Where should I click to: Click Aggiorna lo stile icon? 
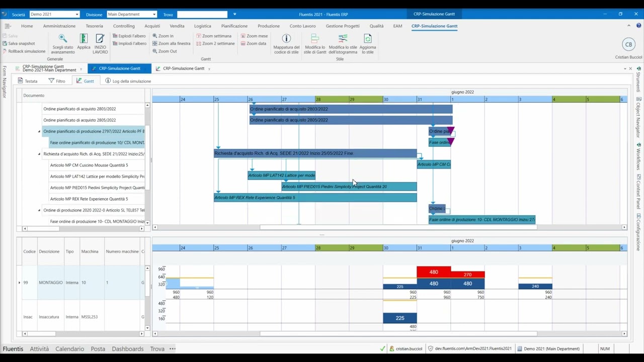[x=367, y=44]
